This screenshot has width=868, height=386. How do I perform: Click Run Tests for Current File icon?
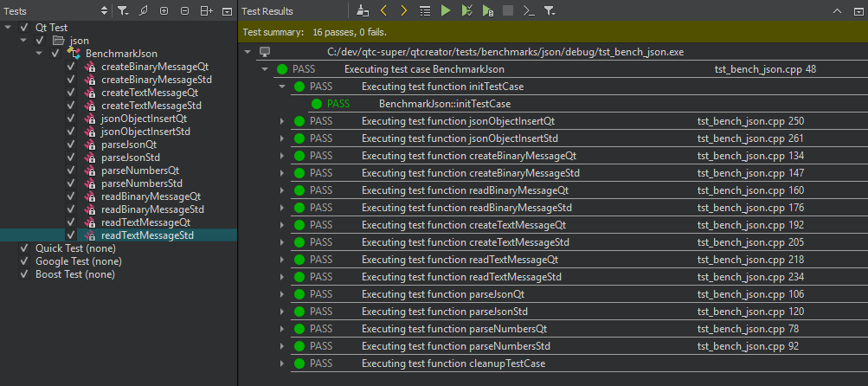[488, 11]
